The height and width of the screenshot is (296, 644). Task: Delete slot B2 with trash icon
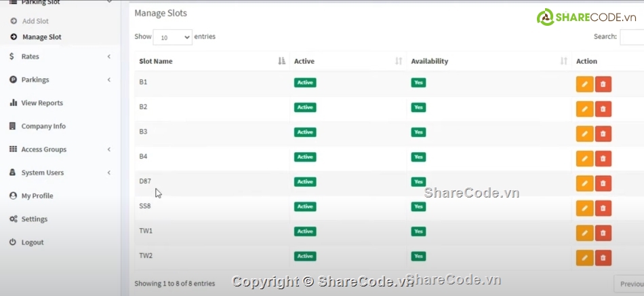click(x=603, y=109)
